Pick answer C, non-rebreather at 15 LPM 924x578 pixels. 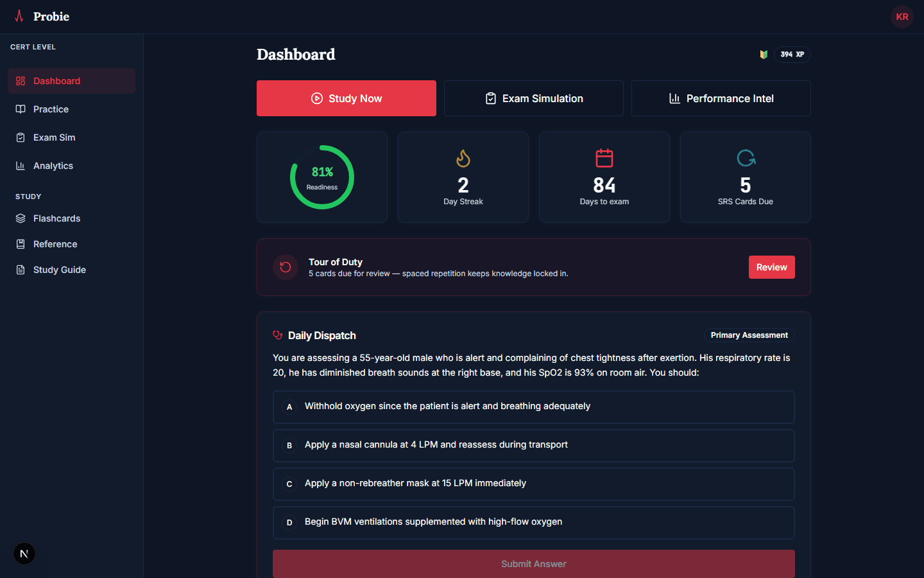(x=533, y=484)
